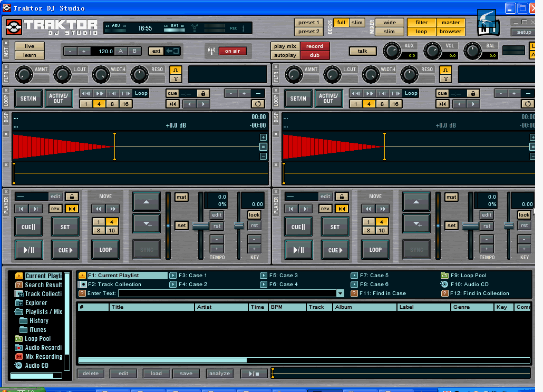
Task: Seek forward in right deck MOVE section
Action: coord(383,209)
